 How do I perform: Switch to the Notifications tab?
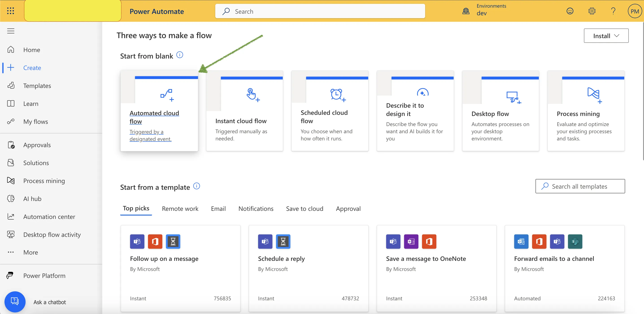256,209
